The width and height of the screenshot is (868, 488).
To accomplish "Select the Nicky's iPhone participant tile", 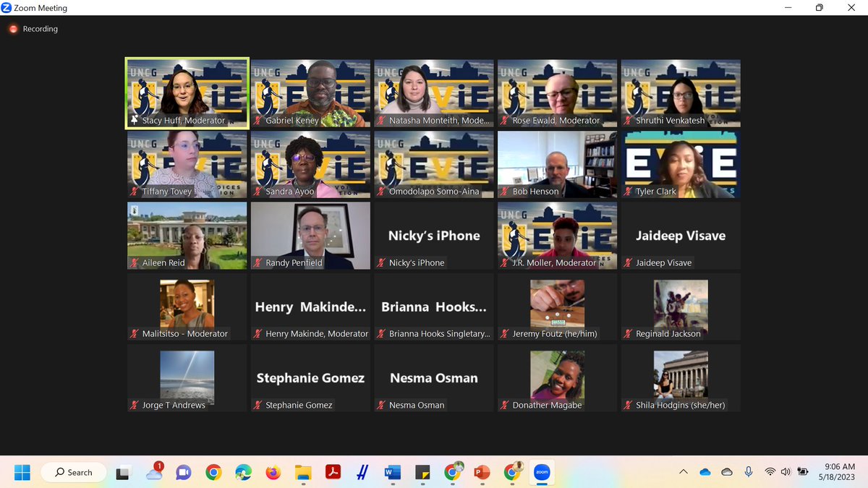I will 434,236.
